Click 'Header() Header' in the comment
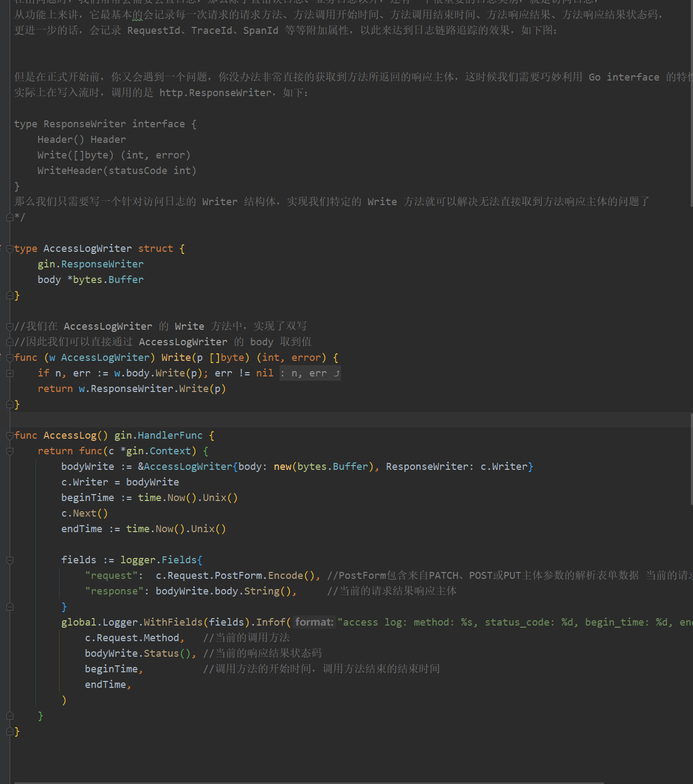 pos(82,140)
